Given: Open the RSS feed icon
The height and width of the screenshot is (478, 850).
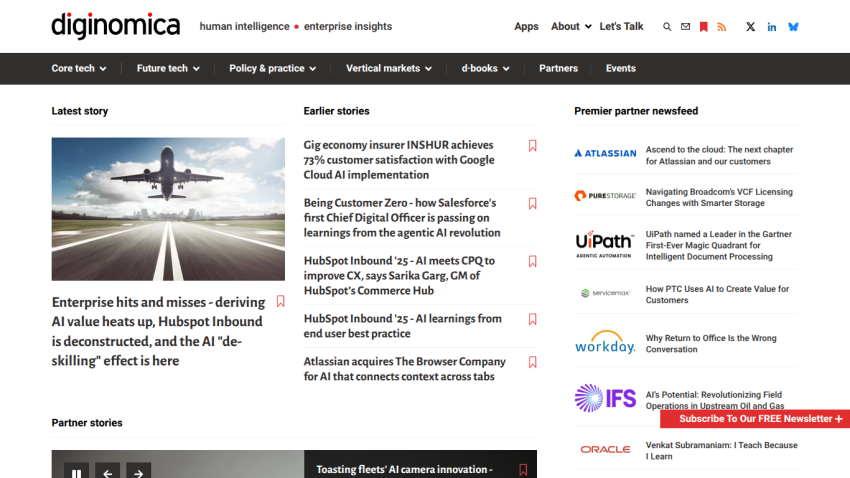Looking at the screenshot, I should 722,27.
